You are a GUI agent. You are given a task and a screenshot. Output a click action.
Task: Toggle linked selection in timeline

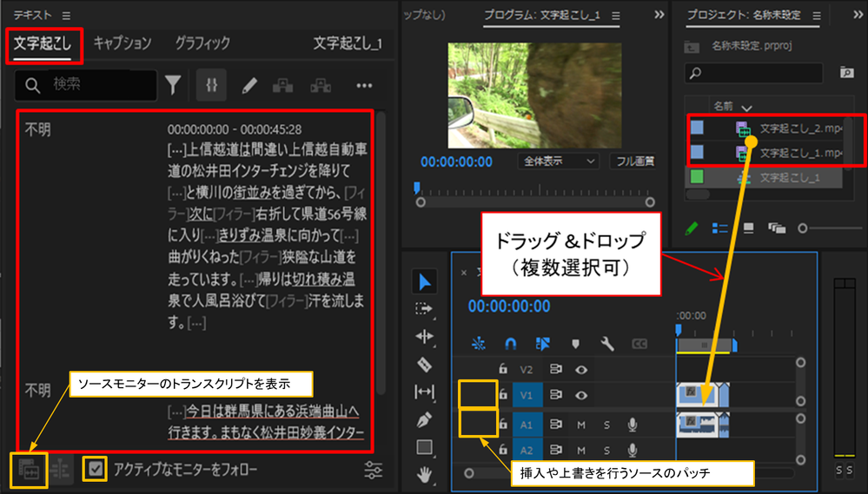point(542,344)
